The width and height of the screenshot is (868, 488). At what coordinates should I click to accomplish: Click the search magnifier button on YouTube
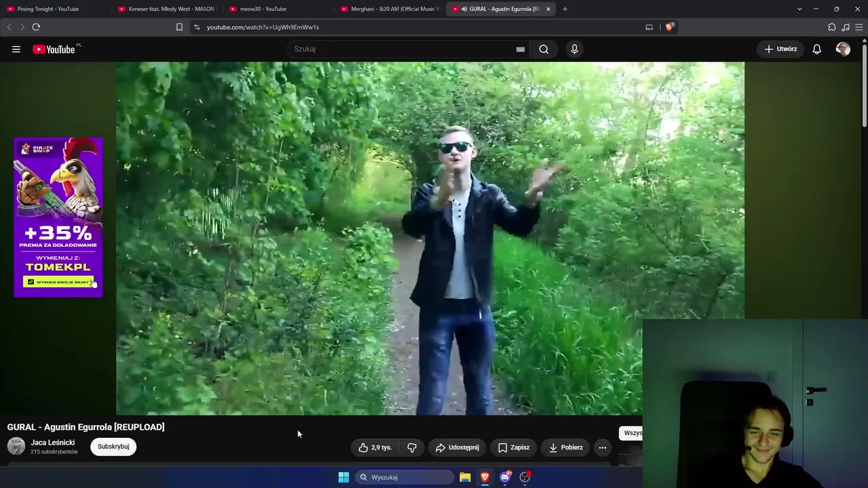click(544, 49)
